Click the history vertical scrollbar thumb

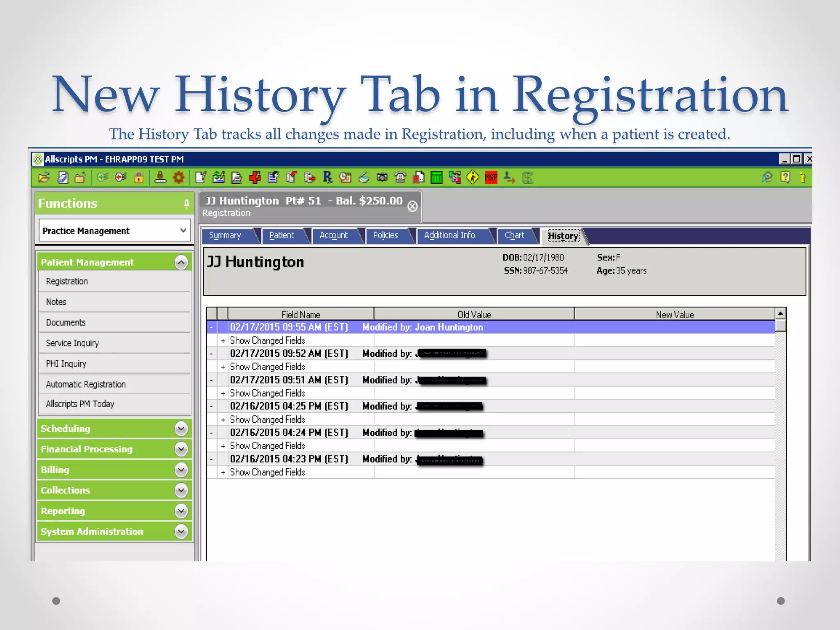(781, 326)
